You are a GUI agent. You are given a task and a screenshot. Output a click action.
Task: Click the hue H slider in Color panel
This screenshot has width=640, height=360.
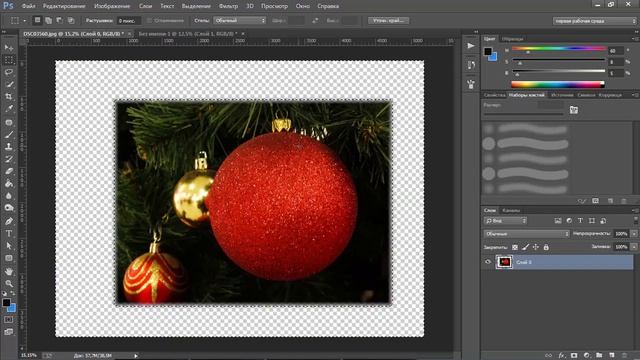(559, 49)
